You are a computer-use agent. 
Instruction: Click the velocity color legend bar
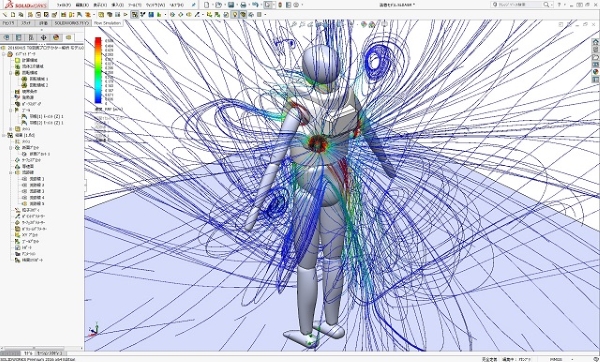[x=98, y=70]
